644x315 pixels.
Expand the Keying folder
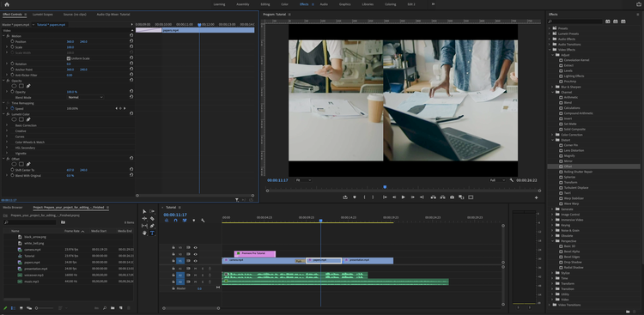tap(553, 225)
